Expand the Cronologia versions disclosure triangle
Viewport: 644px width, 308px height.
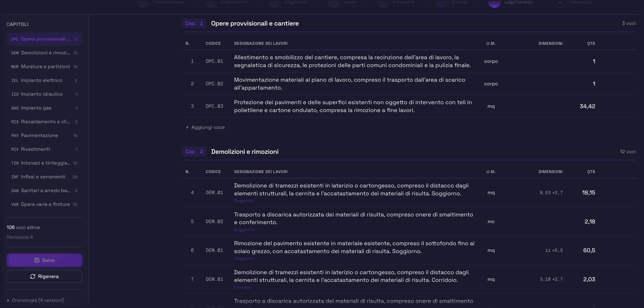8,301
